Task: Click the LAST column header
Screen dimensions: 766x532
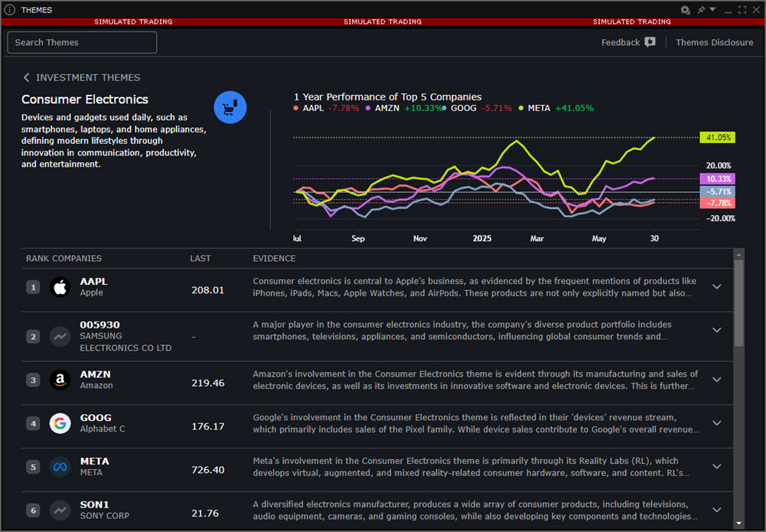Action: (x=200, y=259)
